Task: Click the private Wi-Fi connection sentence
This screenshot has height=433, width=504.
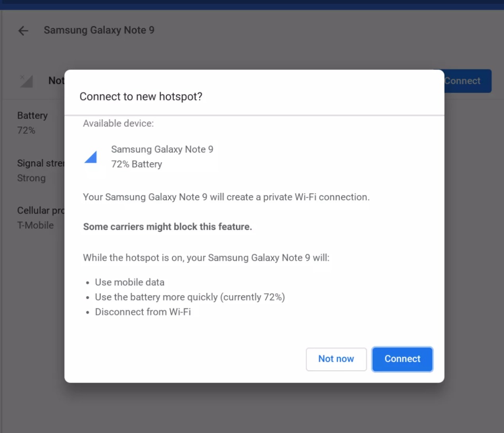Action: pos(226,197)
